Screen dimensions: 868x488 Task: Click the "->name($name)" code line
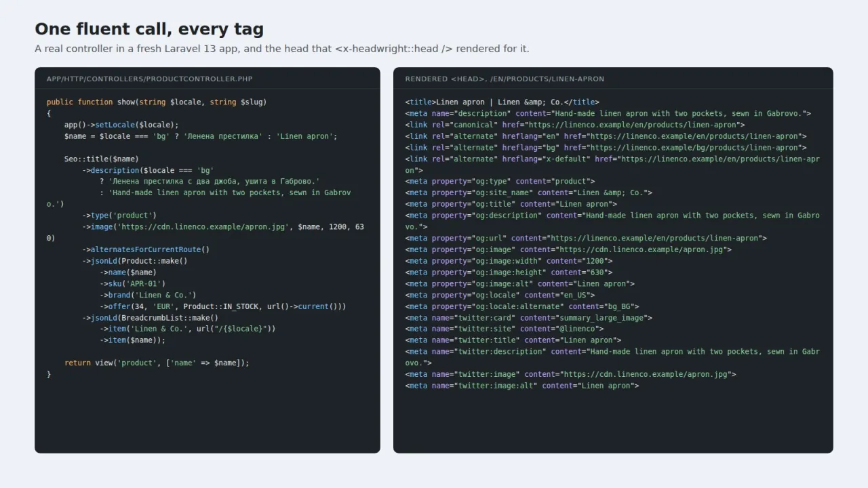(x=128, y=272)
